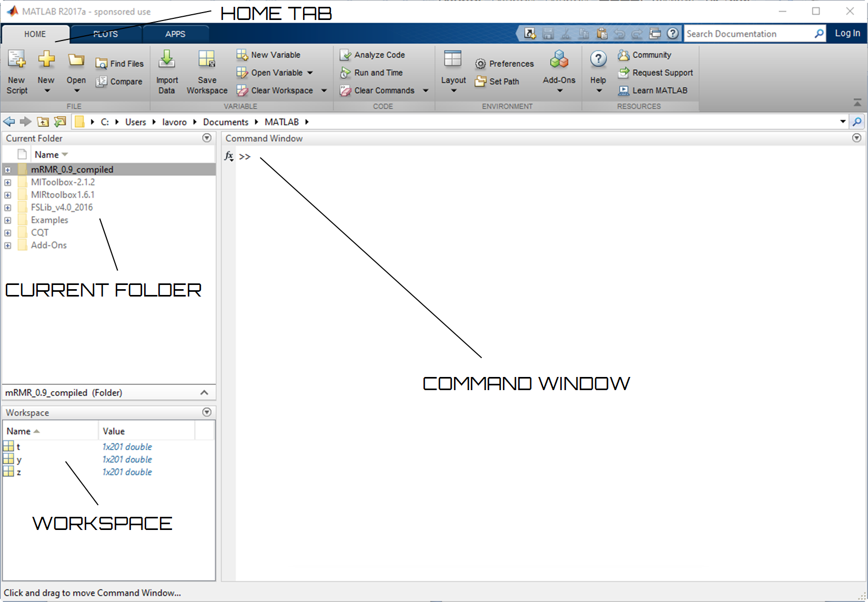Open the Clear Commands dropdown arrow
Image resolution: width=868 pixels, height=602 pixels.
tap(426, 90)
